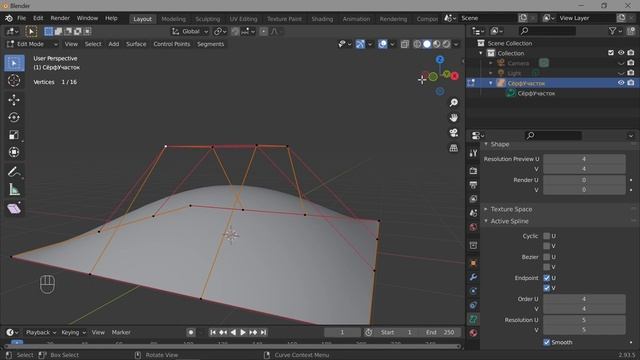Open the viewport Select menu

pos(93,44)
